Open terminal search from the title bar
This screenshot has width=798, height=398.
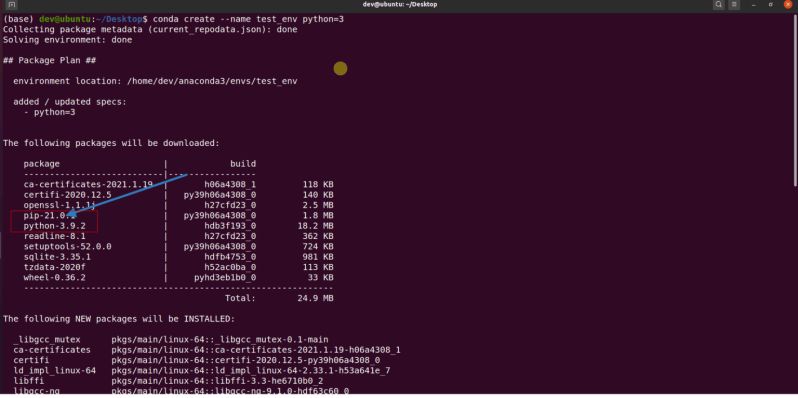click(x=718, y=5)
